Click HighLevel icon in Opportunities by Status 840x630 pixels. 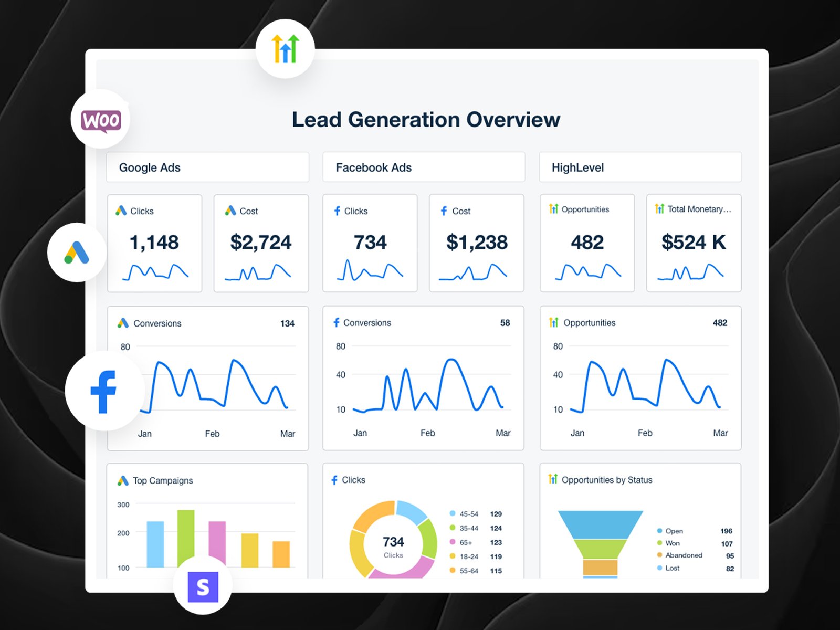(x=553, y=479)
